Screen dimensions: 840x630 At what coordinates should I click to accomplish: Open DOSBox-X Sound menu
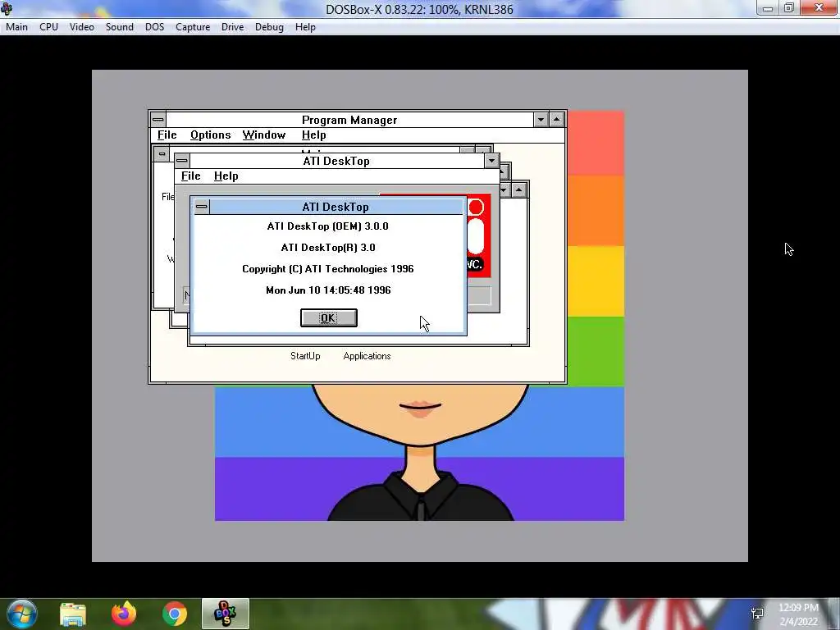120,27
